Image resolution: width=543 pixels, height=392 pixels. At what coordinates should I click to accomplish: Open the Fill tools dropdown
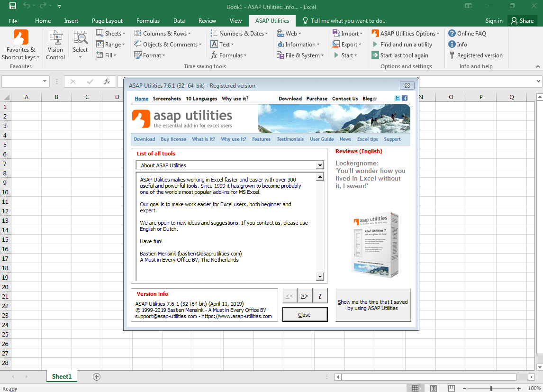pos(106,55)
